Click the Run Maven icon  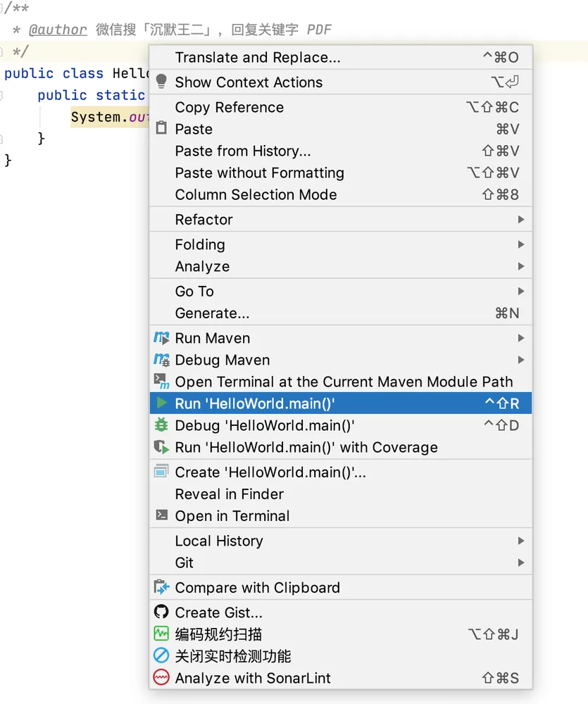[161, 338]
